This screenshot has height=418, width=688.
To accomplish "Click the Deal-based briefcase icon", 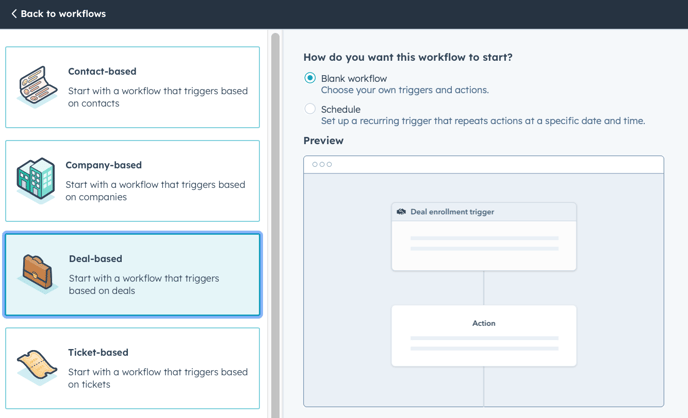I will pyautogui.click(x=37, y=274).
